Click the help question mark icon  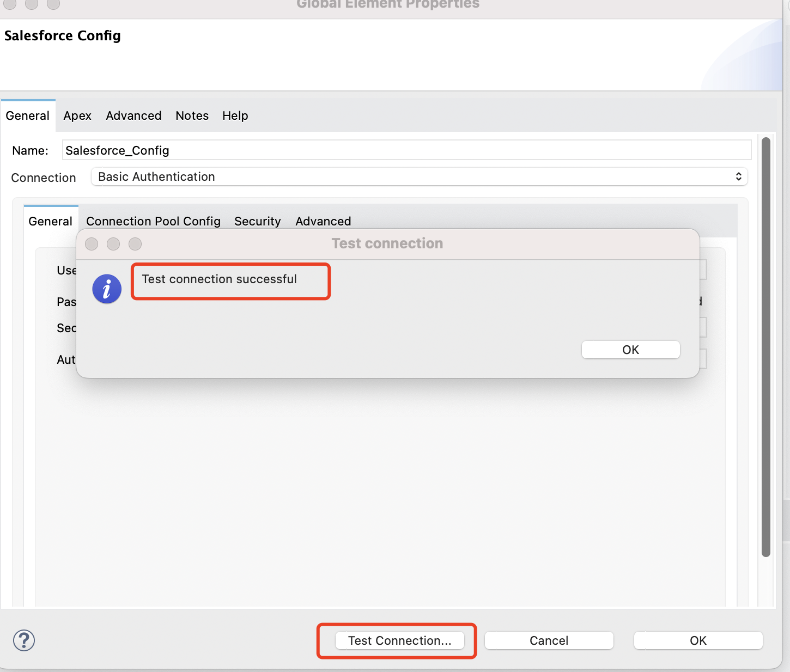click(x=24, y=640)
